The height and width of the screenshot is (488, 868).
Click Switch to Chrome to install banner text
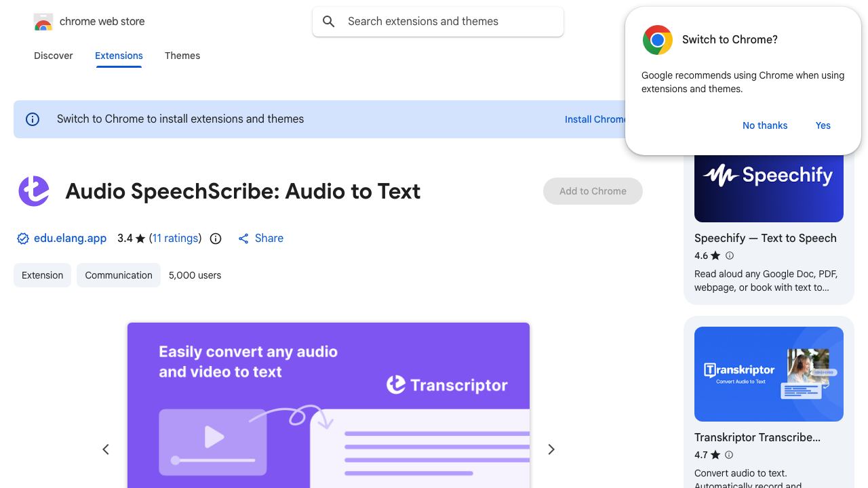[x=180, y=119]
